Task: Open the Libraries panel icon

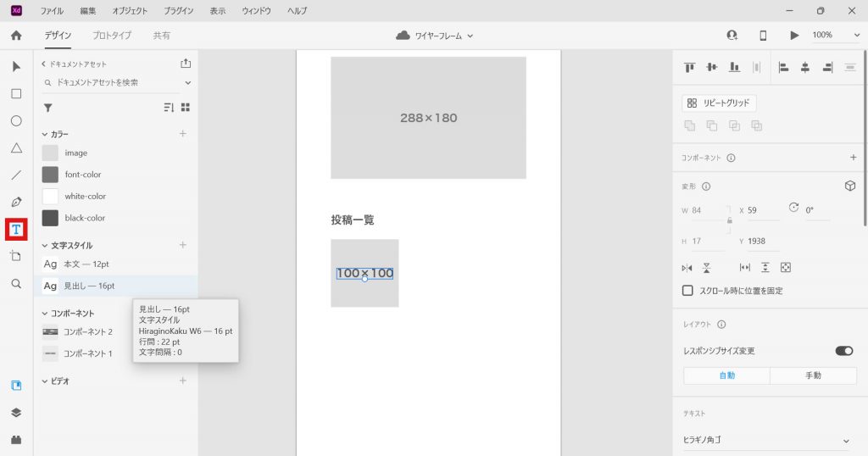Action: [x=16, y=386]
